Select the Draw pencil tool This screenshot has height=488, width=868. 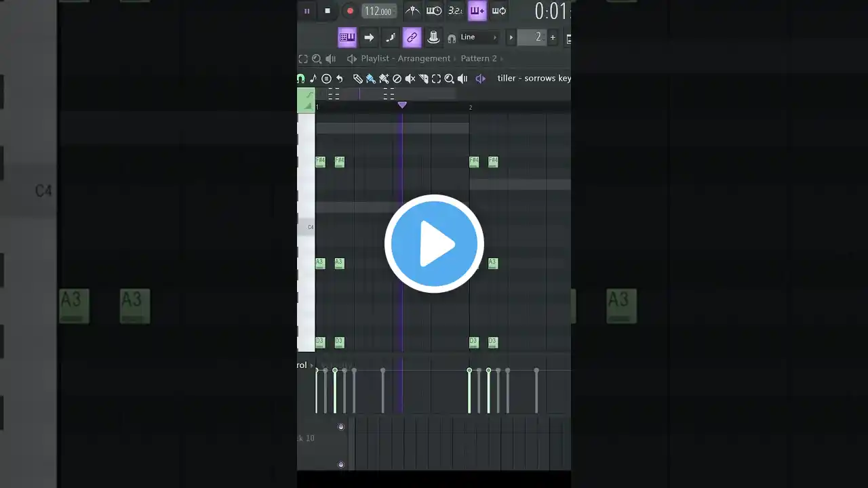358,79
